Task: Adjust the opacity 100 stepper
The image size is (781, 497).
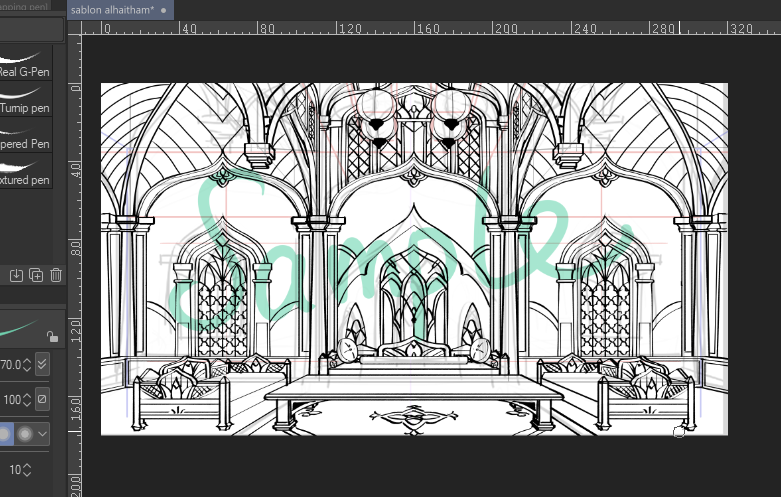Action: (x=27, y=399)
